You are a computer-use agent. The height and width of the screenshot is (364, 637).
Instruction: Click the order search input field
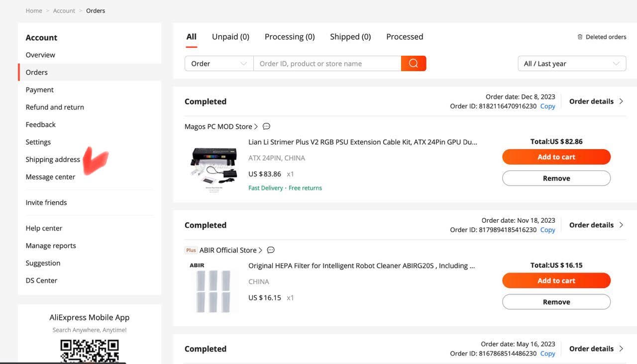pyautogui.click(x=327, y=63)
